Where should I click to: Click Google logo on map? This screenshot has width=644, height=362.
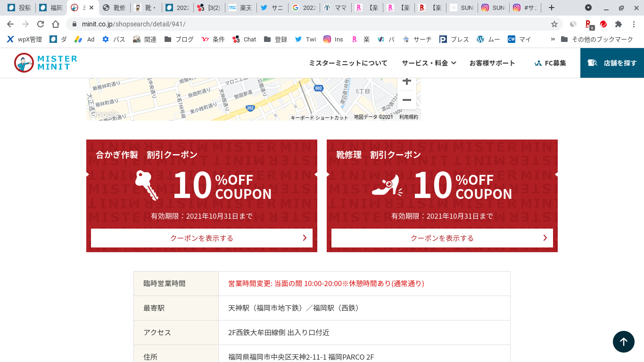click(x=104, y=114)
